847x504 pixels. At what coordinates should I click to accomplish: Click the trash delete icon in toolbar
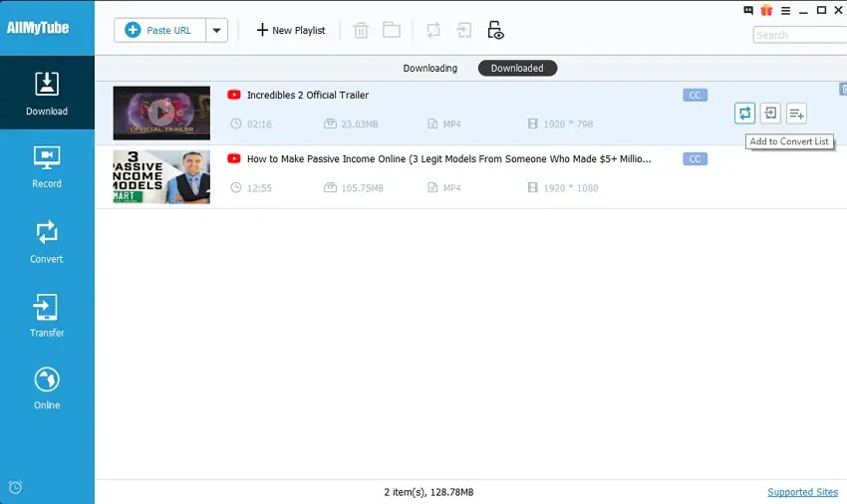361,30
